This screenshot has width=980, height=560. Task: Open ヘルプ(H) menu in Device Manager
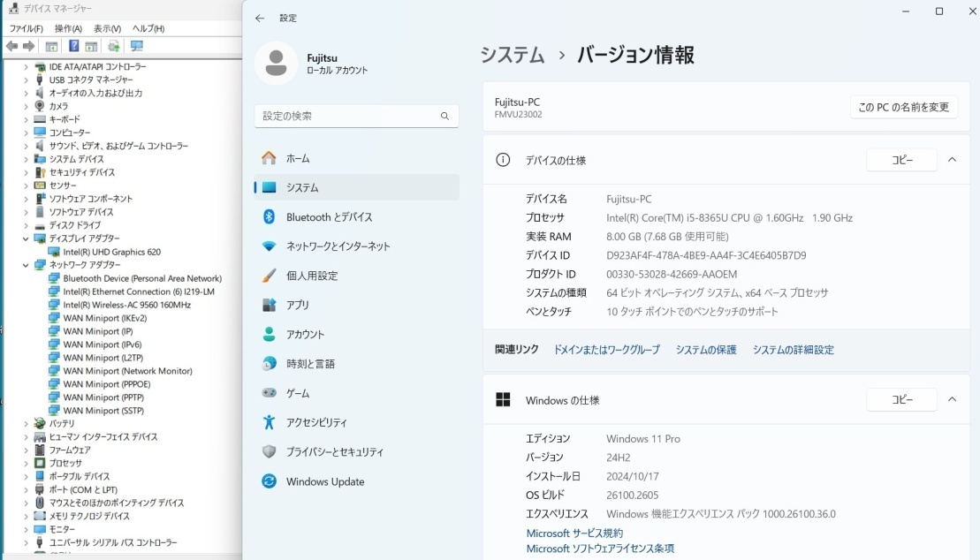coord(148,29)
